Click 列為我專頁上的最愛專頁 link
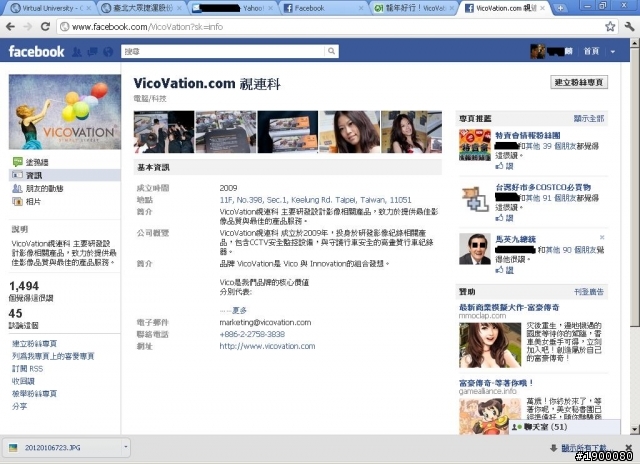 (53, 356)
